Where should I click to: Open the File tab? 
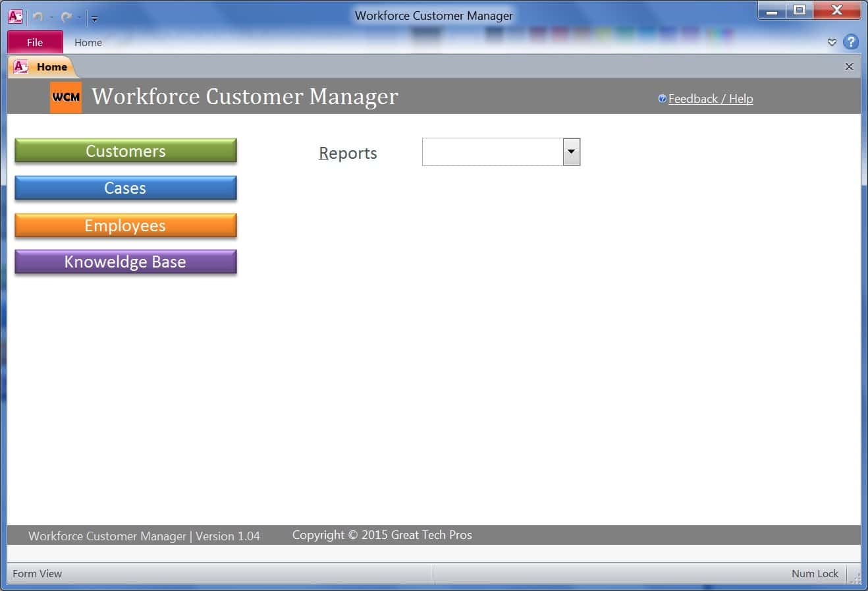(x=35, y=42)
